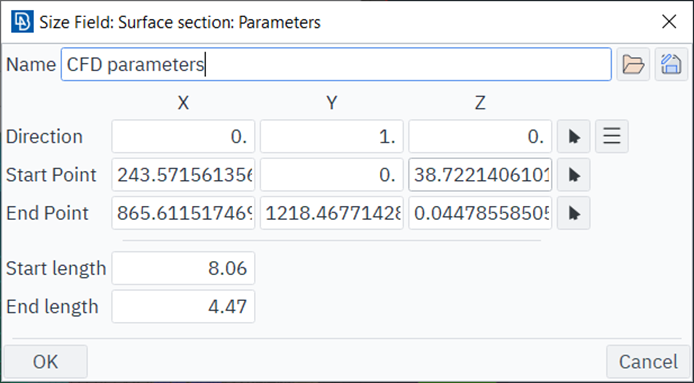Edit the End Point Y value
The image size is (694, 383).
point(332,213)
